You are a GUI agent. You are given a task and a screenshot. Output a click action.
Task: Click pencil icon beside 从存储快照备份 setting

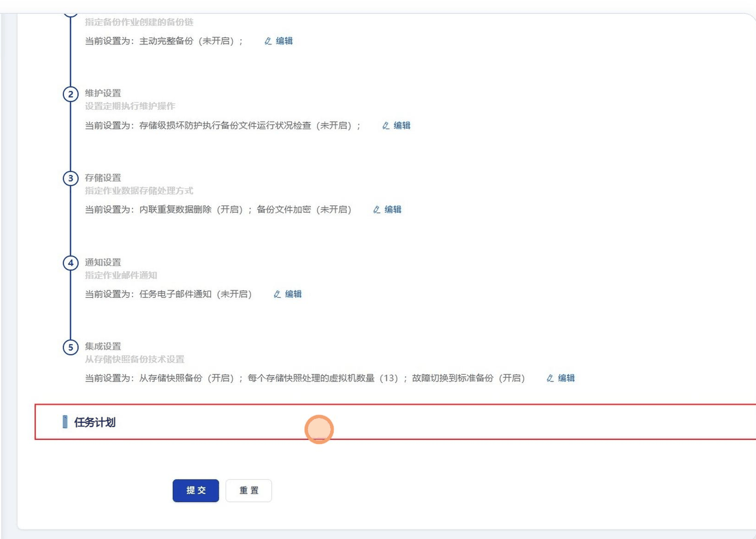[x=550, y=378]
